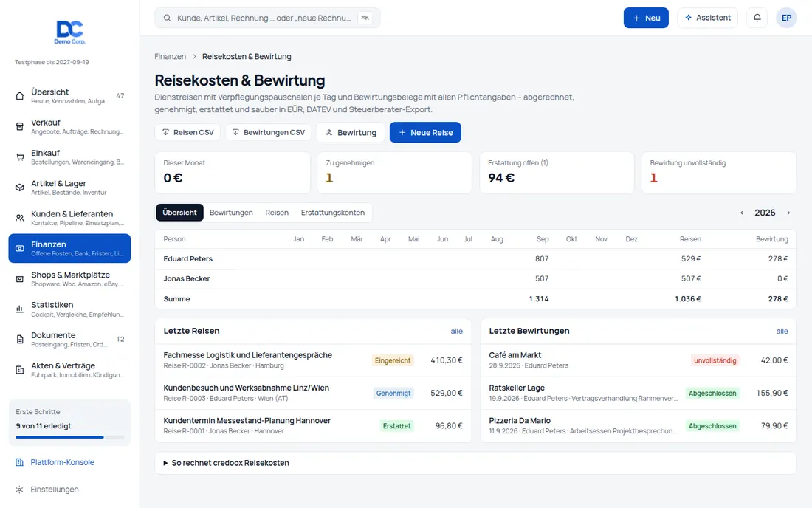Open notifications bell
The height and width of the screenshot is (508, 812).
(757, 18)
